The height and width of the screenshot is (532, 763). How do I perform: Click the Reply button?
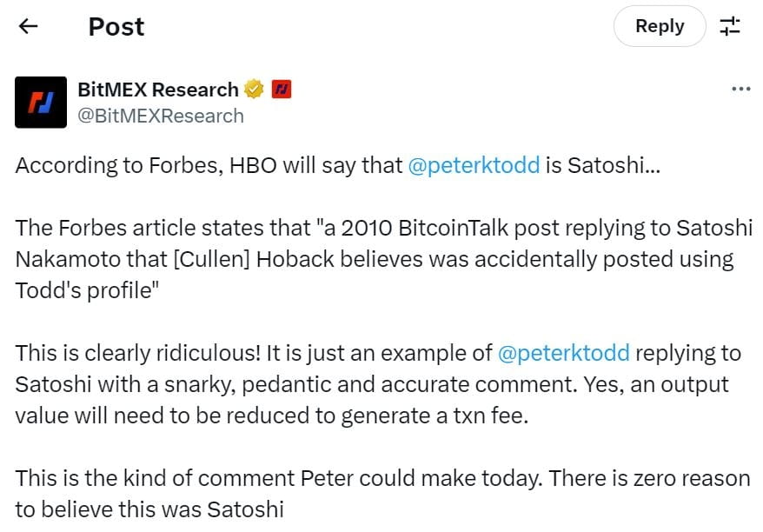[660, 26]
